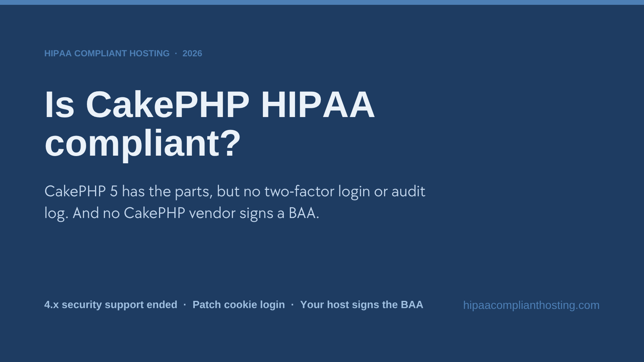Click the "Patch cookie login" text
This screenshot has width=644, height=362.
tap(239, 304)
